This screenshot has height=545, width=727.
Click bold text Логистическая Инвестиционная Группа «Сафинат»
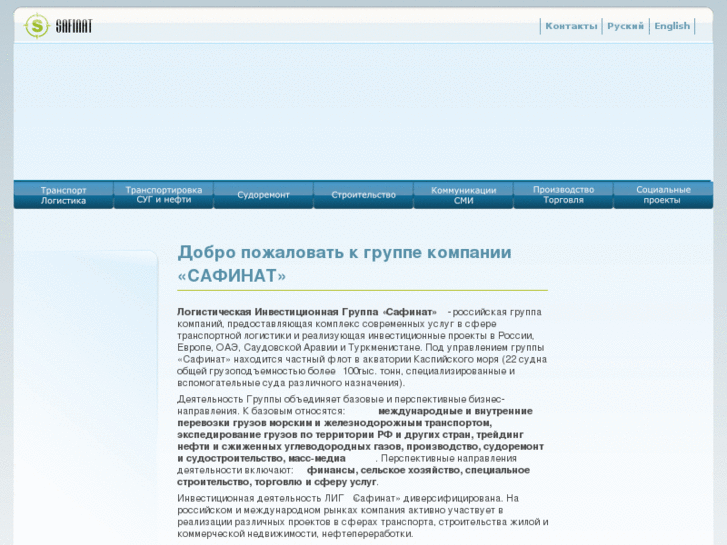click(307, 312)
